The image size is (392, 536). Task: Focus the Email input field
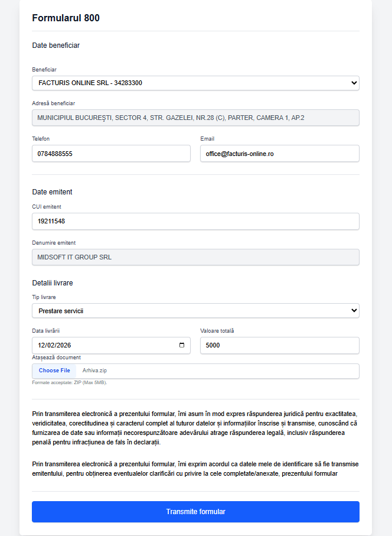click(279, 154)
